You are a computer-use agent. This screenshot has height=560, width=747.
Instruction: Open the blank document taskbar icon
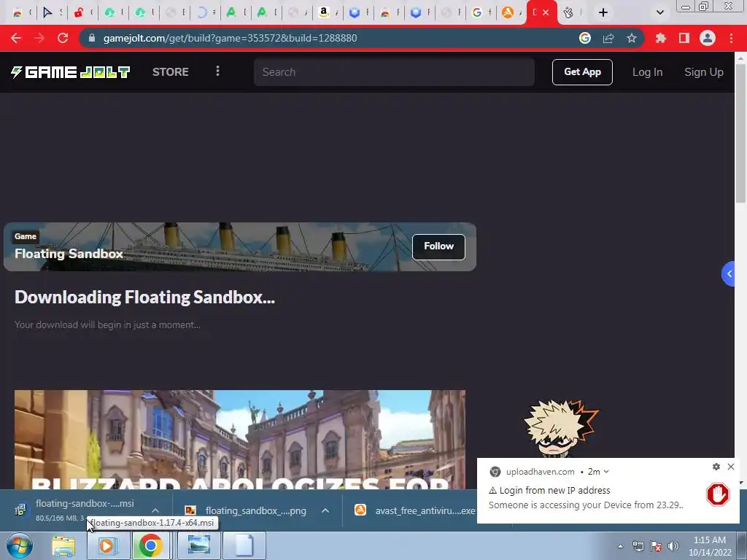244,545
